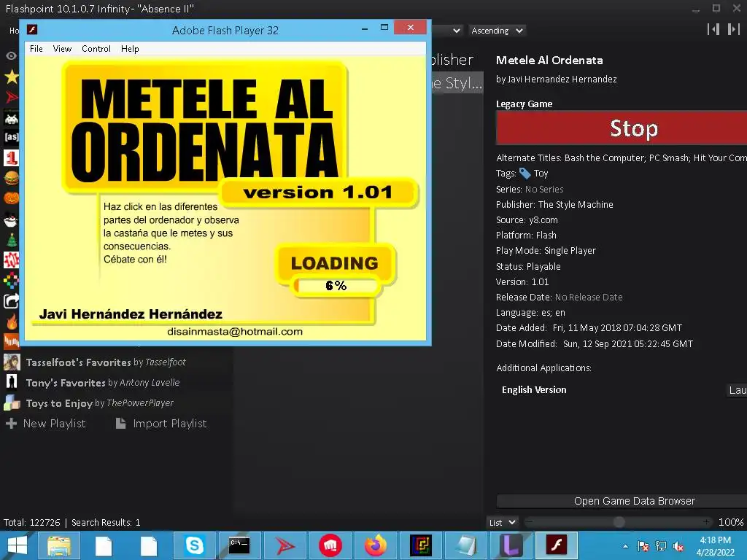Click the Flash Player title bar icon
The height and width of the screenshot is (560, 747).
(x=32, y=29)
